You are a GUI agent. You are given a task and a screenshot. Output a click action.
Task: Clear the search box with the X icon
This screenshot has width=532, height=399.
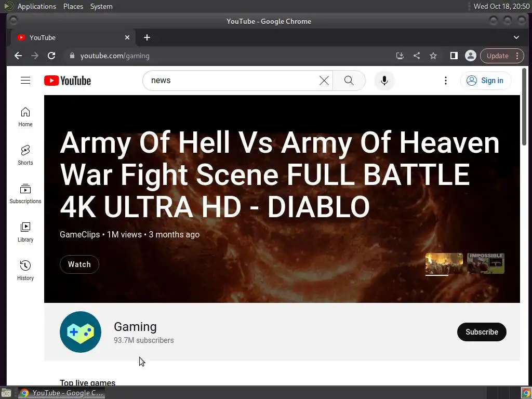pyautogui.click(x=324, y=81)
